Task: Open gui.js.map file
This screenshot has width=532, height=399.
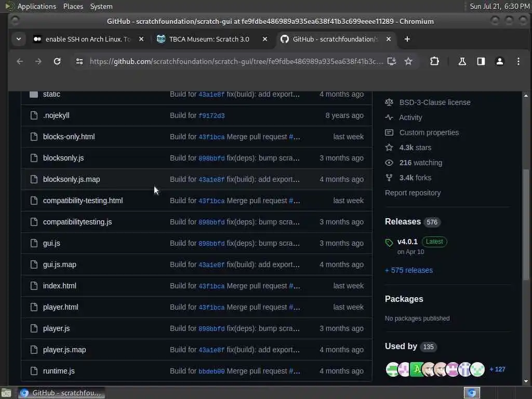Action: coord(60,264)
